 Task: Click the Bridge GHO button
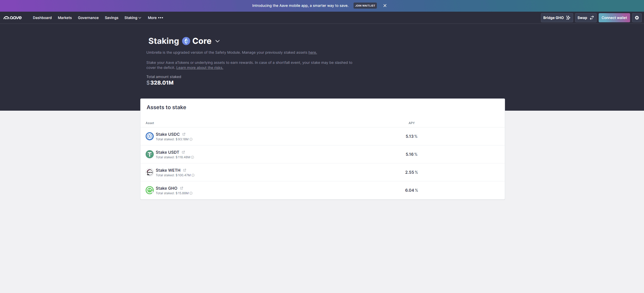click(557, 18)
